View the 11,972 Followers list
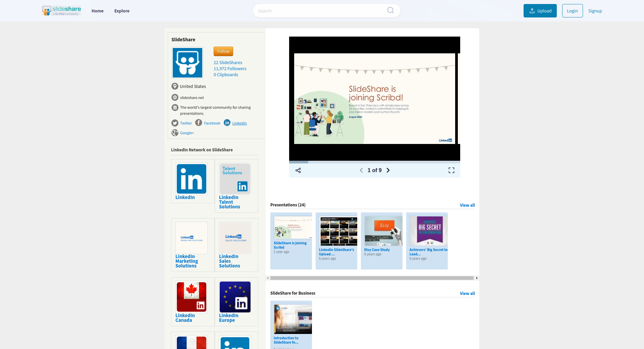 230,68
